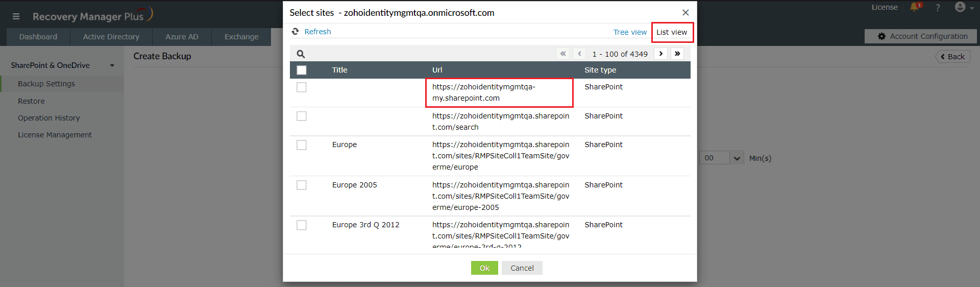Open the search magnifier in site list

(x=301, y=54)
